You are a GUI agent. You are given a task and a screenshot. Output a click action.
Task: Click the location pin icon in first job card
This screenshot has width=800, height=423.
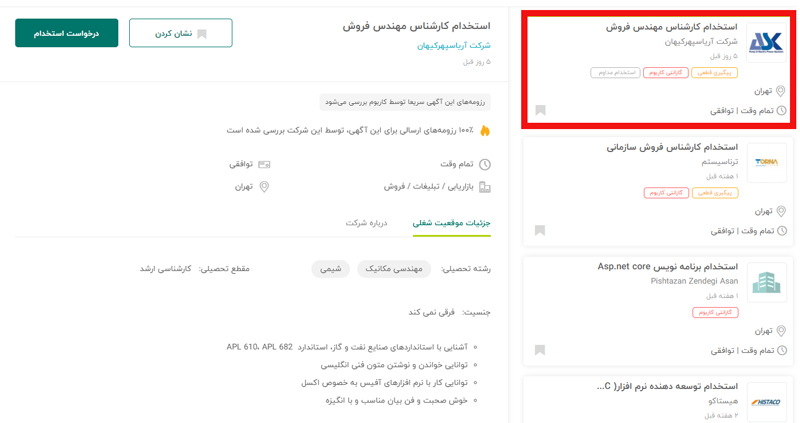coord(781,91)
